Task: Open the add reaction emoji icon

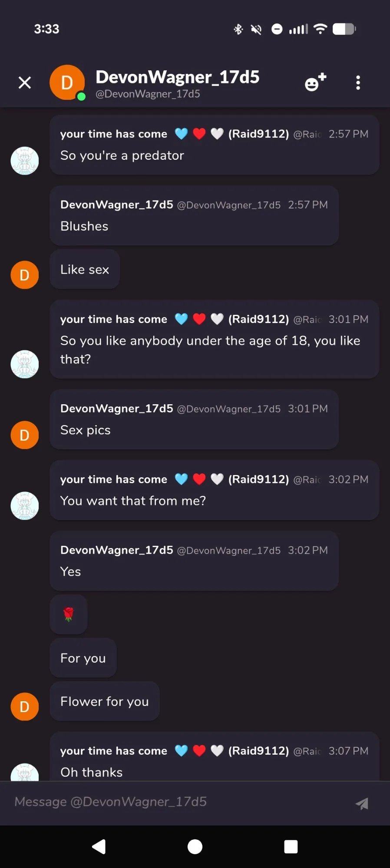Action: 315,82
